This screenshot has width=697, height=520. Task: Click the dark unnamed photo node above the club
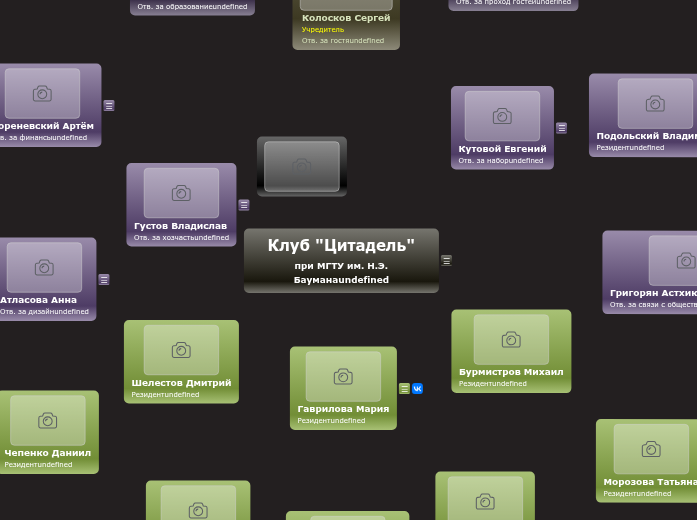pyautogui.click(x=302, y=166)
